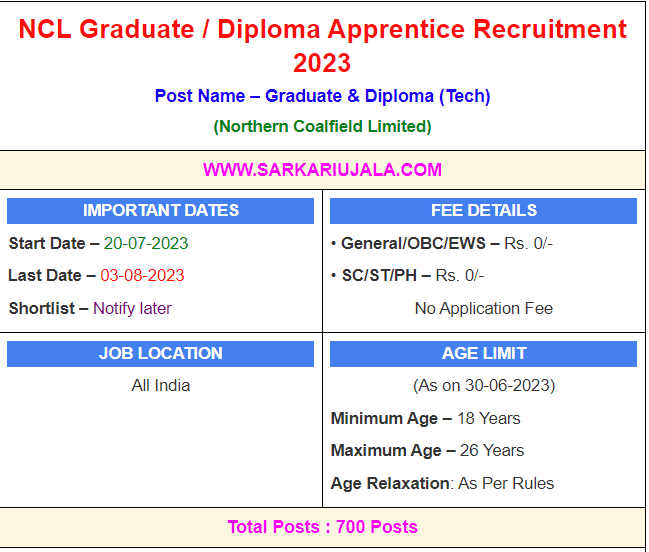Click the General/OBC/EWS fee line

coord(442,243)
